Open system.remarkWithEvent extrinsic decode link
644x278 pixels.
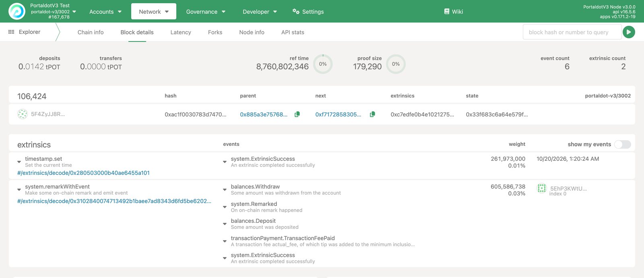[114, 201]
